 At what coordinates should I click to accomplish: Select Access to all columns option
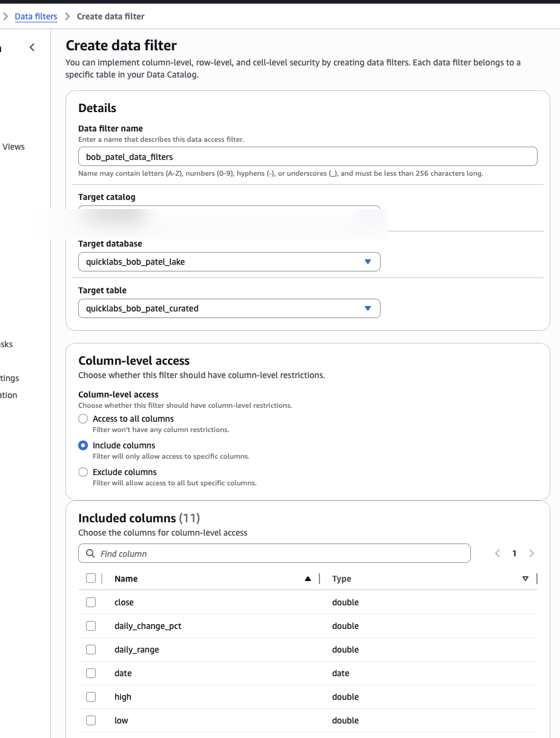83,419
